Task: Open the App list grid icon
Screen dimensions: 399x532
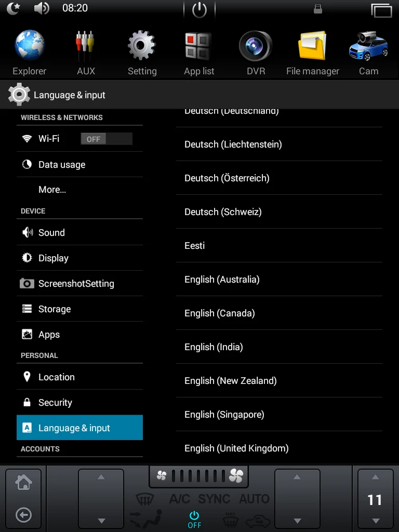Action: pos(199,52)
